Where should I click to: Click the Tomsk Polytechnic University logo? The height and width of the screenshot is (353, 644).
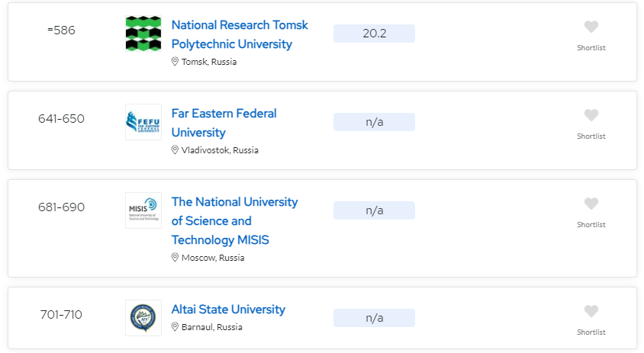pos(143,34)
